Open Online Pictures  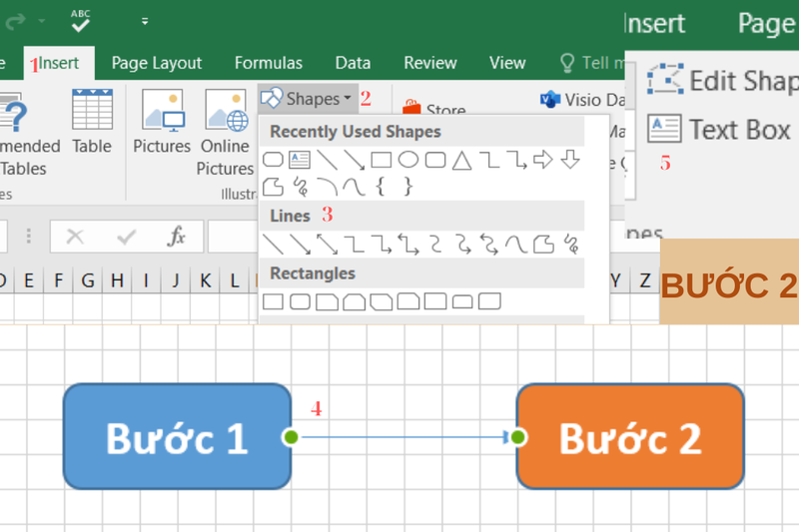pos(226,133)
